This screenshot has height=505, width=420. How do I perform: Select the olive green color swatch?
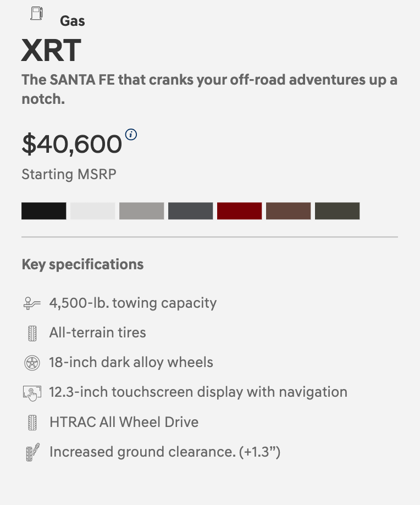pos(338,211)
